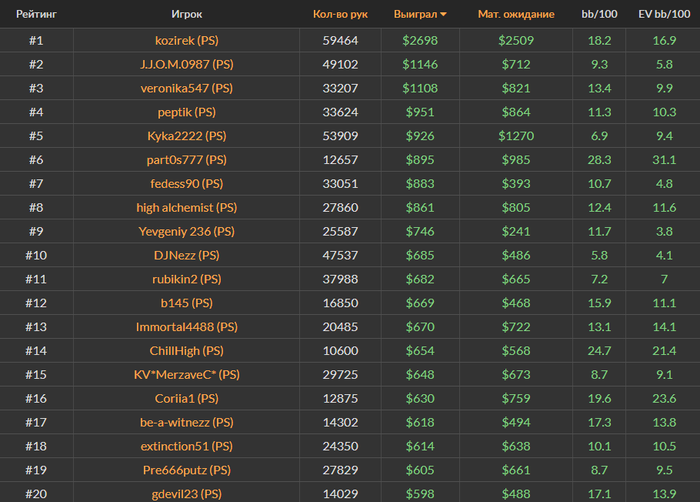Image resolution: width=700 pixels, height=502 pixels.
Task: Open player J.J.O.M.0987 (PS) profile
Action: (187, 64)
